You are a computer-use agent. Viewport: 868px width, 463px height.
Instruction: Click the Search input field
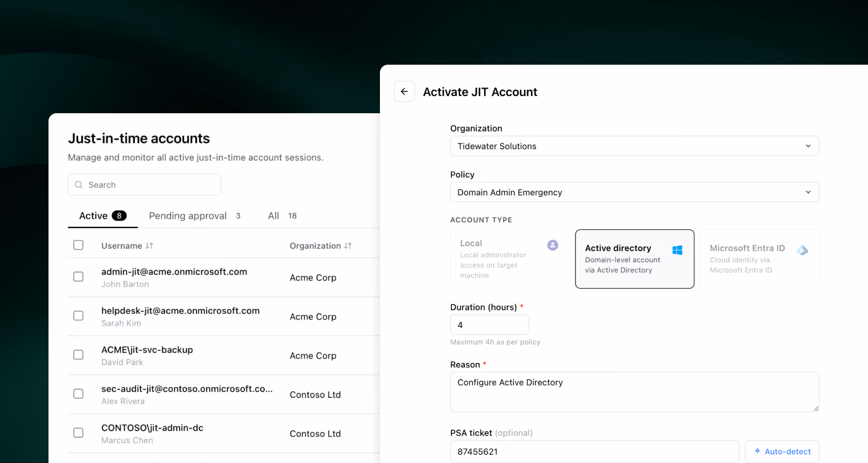click(144, 184)
